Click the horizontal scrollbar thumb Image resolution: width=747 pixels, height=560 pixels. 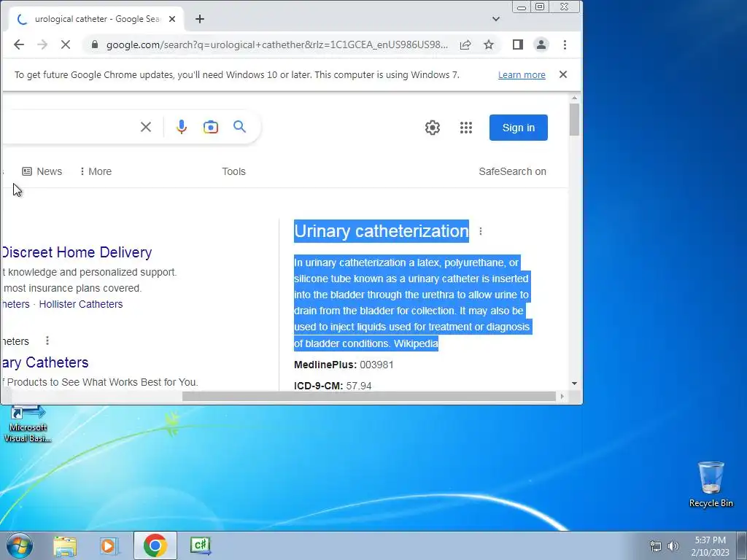coord(369,396)
